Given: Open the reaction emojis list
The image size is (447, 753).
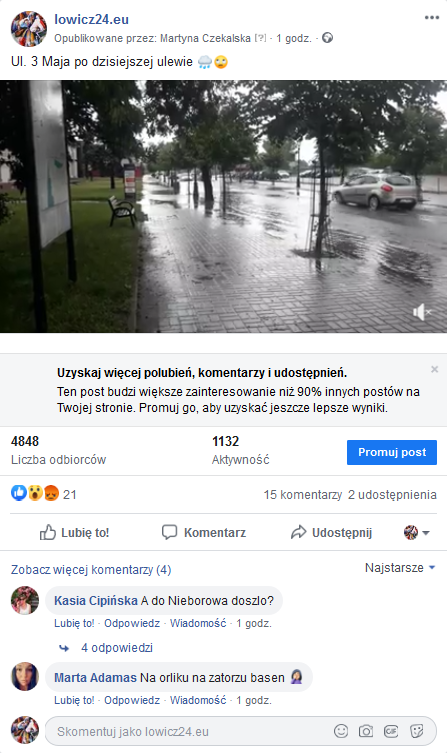Looking at the screenshot, I should pyautogui.click(x=35, y=493).
